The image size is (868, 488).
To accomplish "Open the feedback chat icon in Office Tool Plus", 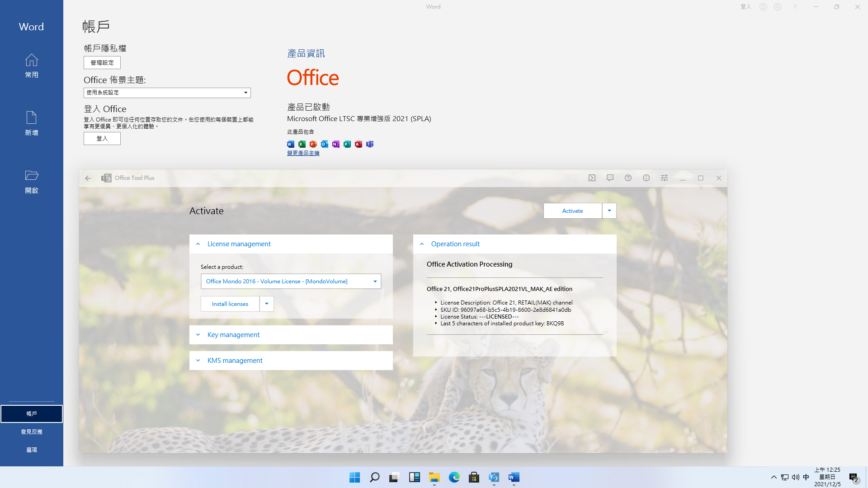I will click(x=610, y=178).
